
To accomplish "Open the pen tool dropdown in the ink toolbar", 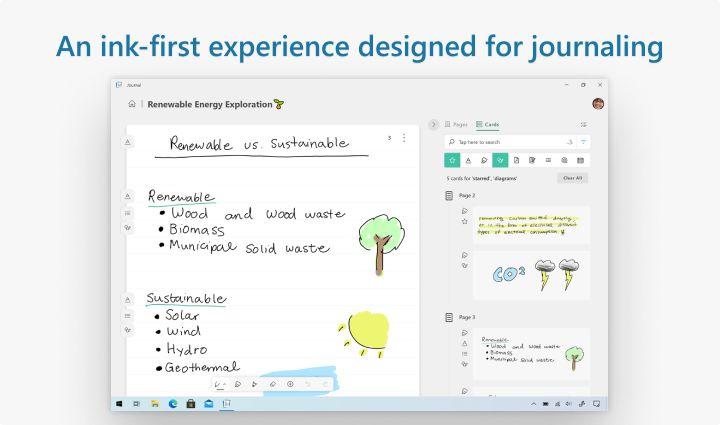I will (x=220, y=384).
